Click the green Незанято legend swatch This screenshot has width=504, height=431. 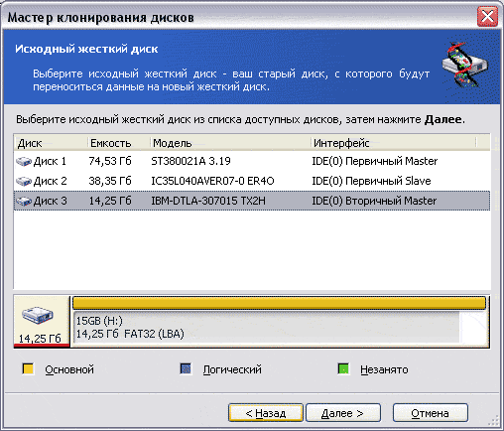pos(343,368)
